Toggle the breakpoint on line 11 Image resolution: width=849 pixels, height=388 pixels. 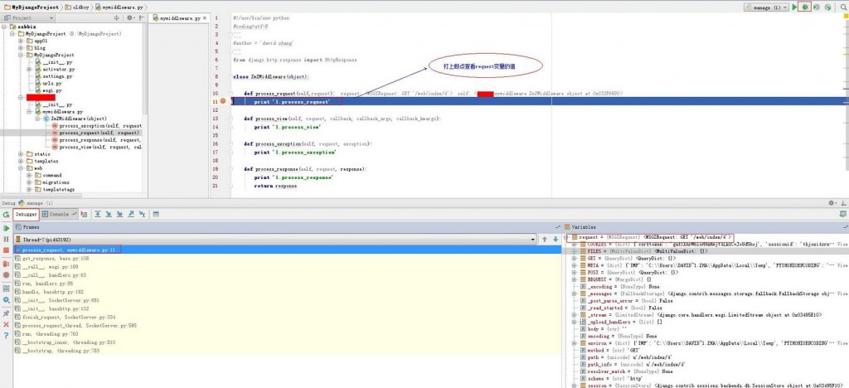[x=223, y=101]
